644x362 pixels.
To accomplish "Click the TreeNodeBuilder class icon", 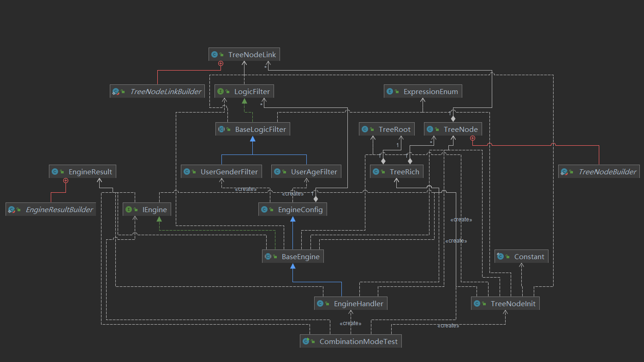I will coord(564,172).
